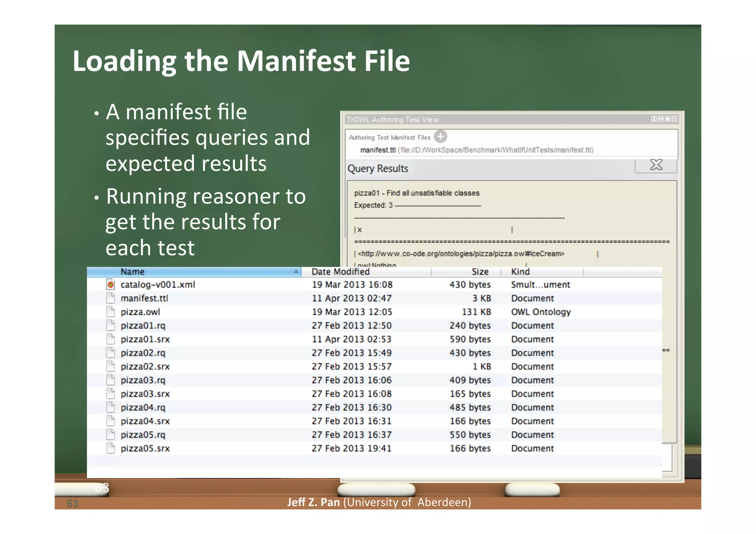Click the pizza01 Find all unsatisfiable classes line
This screenshot has height=534, width=756.
(x=417, y=193)
